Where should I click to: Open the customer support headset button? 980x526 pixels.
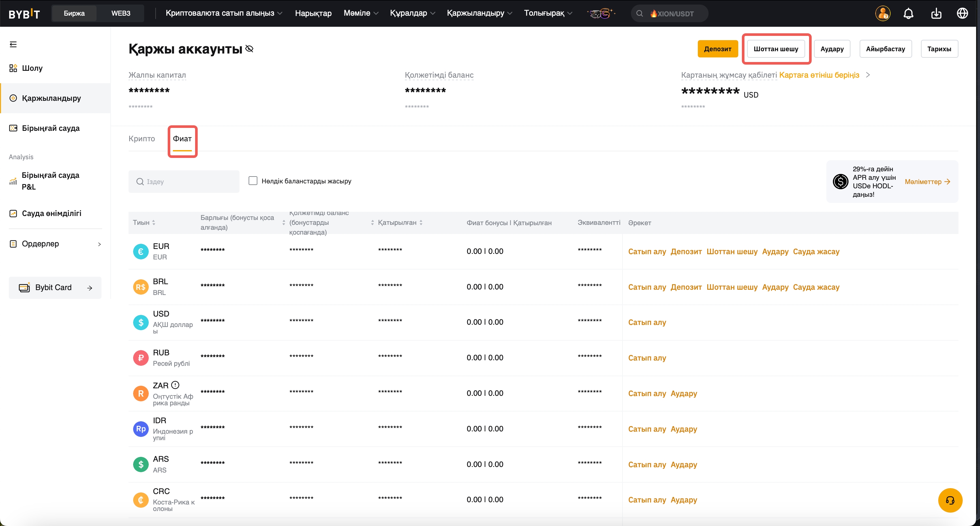tap(950, 500)
